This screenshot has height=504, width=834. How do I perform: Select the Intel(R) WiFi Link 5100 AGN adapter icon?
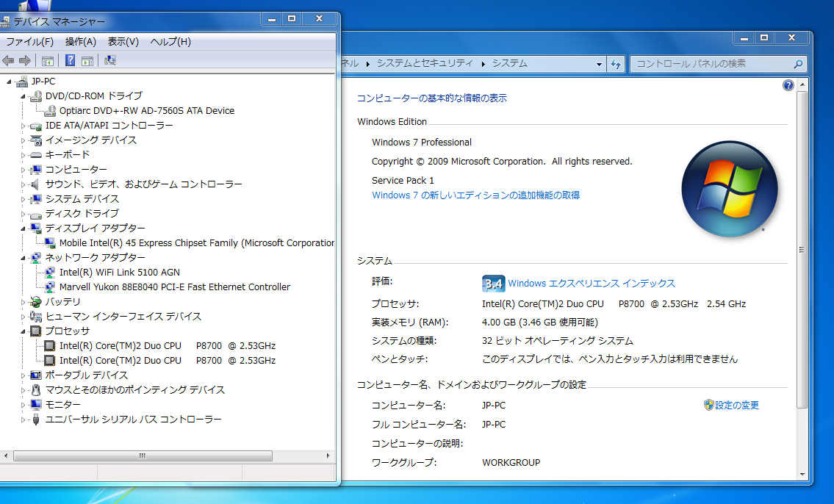point(50,272)
